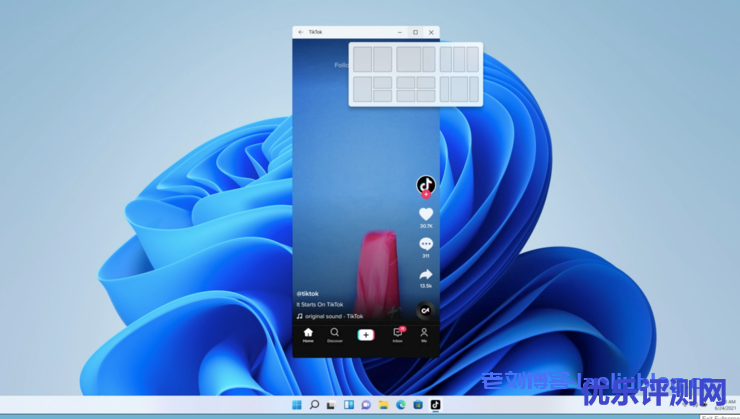Tap the spinning sound disc icon

click(425, 311)
